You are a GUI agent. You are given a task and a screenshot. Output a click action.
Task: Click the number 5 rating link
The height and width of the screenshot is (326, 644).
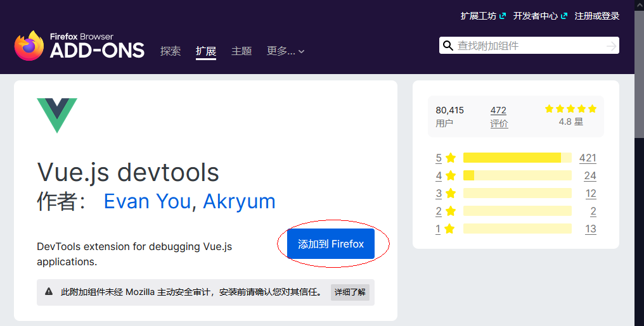coord(439,158)
